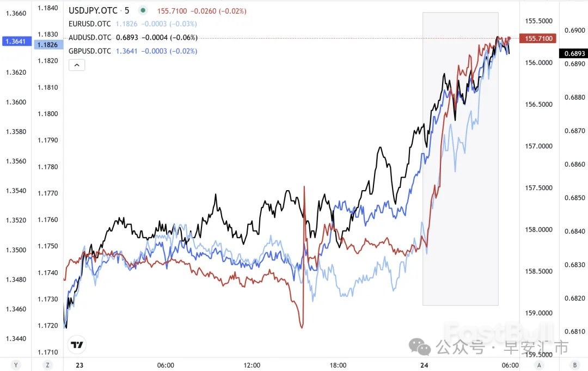Click the AUDUSD.OTC legend entry
Viewport: 588px width, 371px height.
[x=89, y=38]
